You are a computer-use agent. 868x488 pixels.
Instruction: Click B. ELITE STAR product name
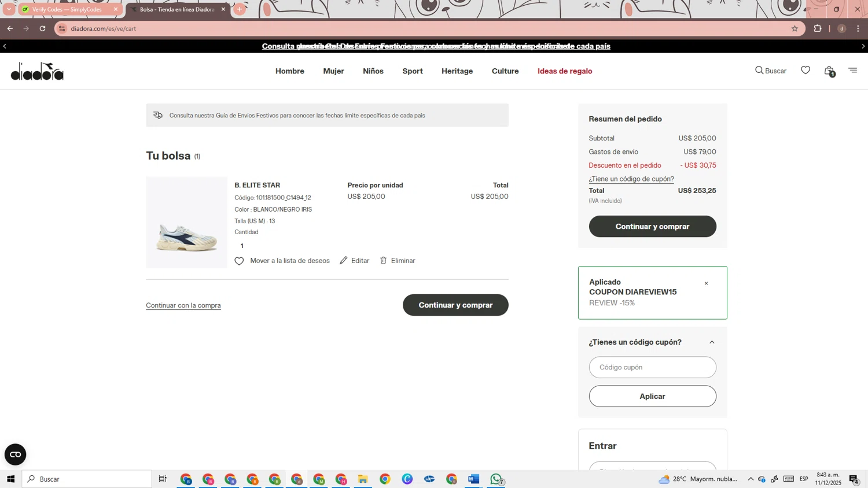[257, 186]
